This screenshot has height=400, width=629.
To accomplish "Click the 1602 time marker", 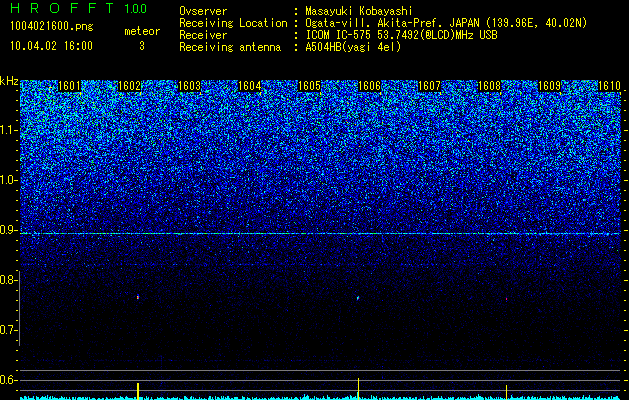I will pos(129,86).
